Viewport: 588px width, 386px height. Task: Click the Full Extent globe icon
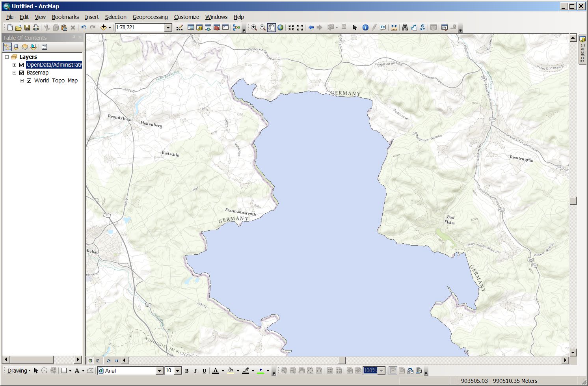[280, 28]
